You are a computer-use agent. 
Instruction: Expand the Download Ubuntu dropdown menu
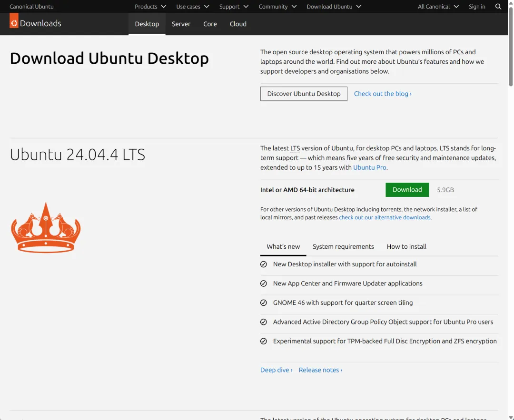point(334,7)
